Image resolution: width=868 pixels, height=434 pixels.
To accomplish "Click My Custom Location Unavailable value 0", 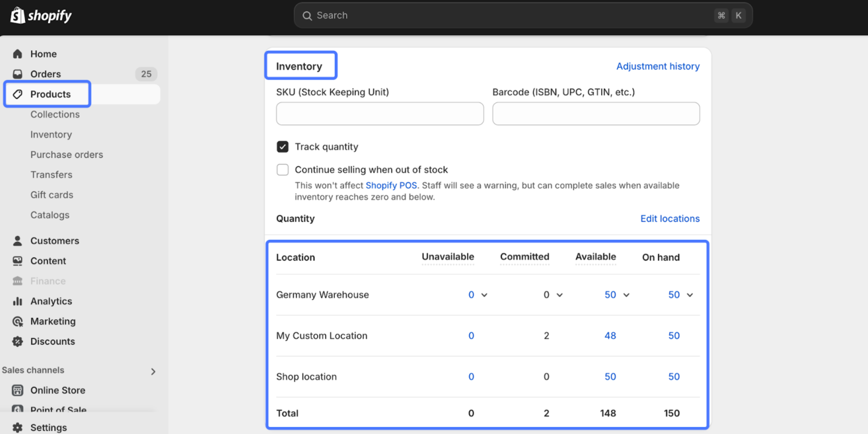I will point(471,336).
